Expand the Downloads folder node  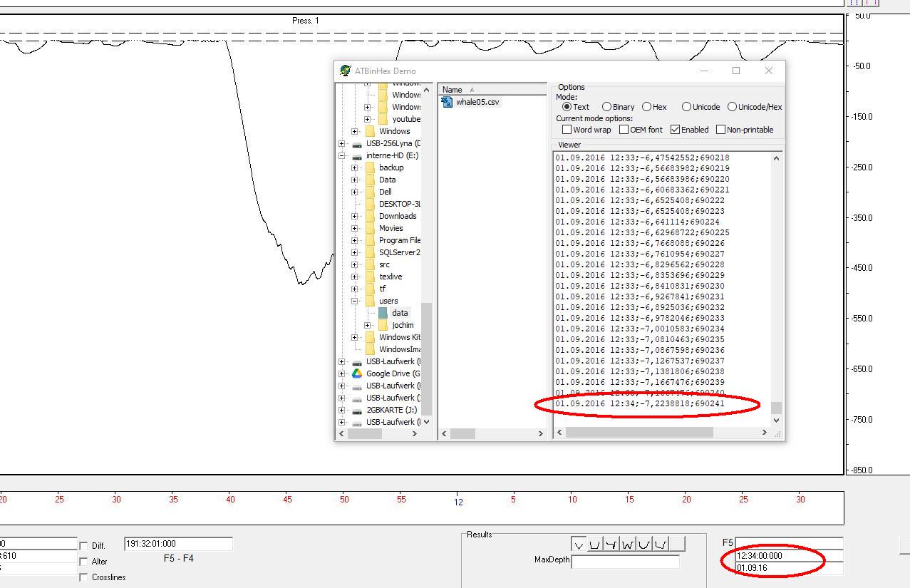pos(355,216)
